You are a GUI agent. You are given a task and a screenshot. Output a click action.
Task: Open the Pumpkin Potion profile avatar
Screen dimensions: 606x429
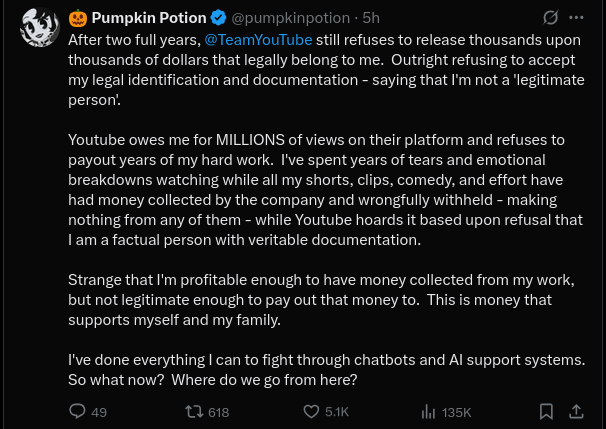(38, 28)
